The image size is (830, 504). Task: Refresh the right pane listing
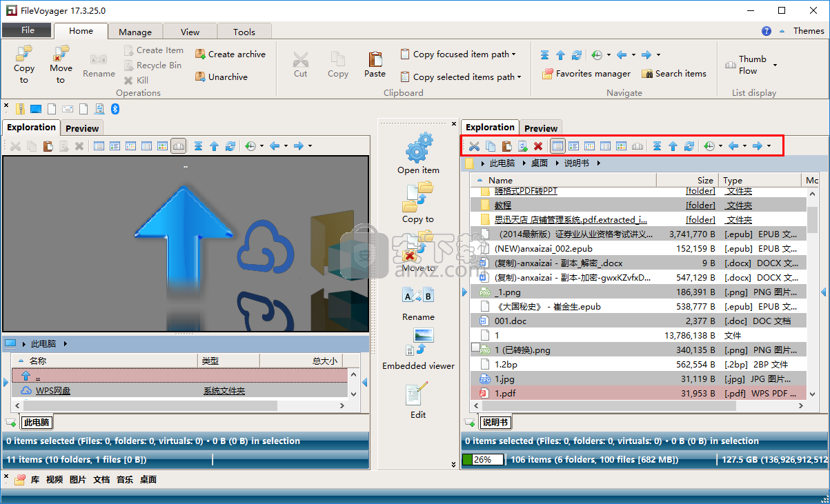pyautogui.click(x=689, y=145)
